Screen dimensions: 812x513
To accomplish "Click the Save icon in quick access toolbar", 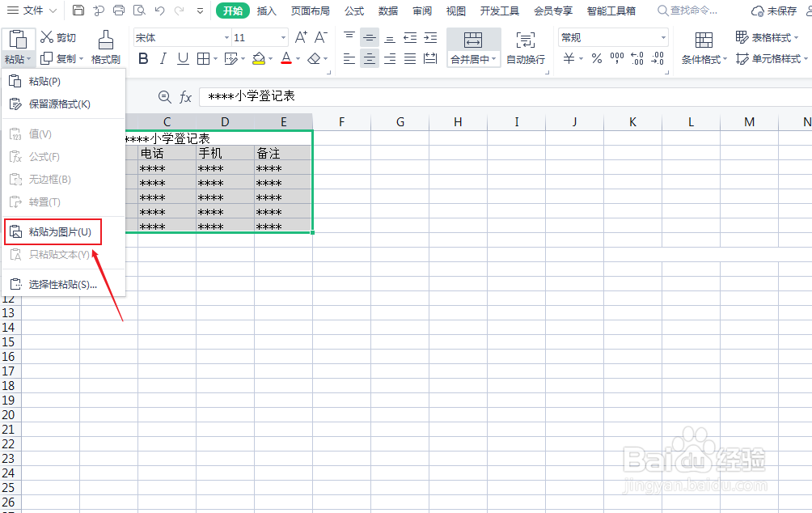I will (x=78, y=11).
